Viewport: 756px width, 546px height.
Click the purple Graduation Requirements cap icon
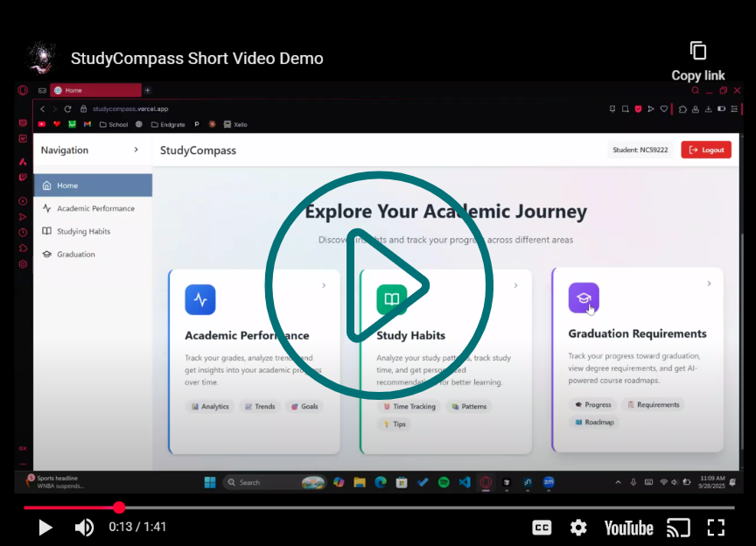point(584,298)
